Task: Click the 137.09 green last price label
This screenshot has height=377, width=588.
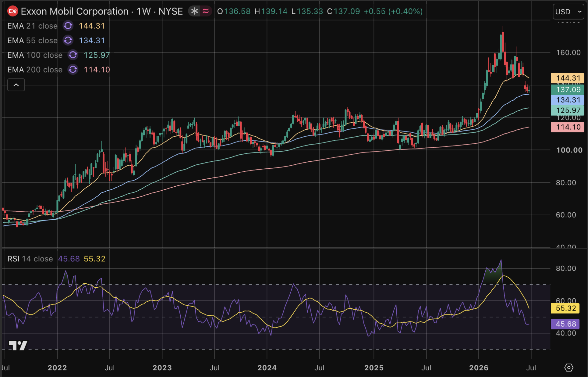Action: coord(568,90)
